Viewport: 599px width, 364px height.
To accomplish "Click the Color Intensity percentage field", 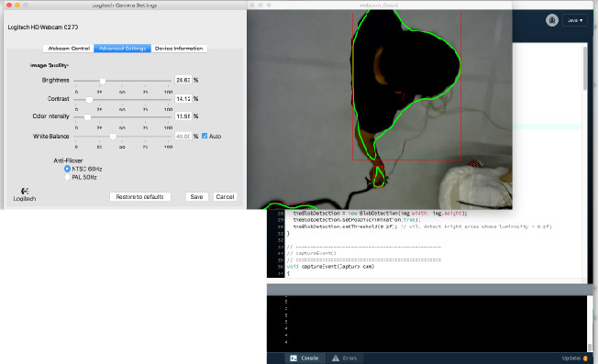I will [183, 116].
